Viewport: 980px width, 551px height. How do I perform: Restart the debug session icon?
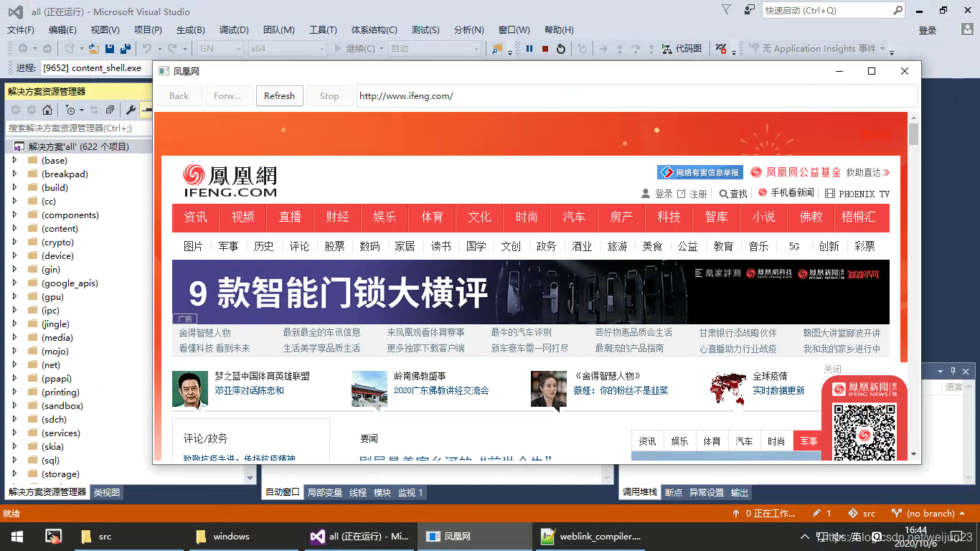click(x=561, y=49)
